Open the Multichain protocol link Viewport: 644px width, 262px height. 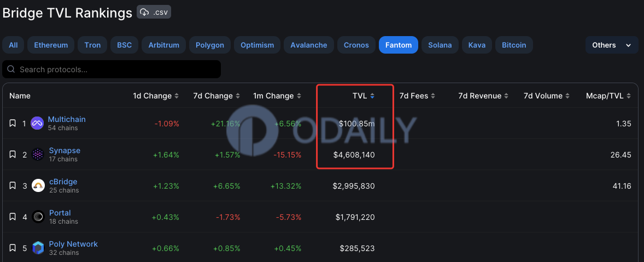point(67,119)
